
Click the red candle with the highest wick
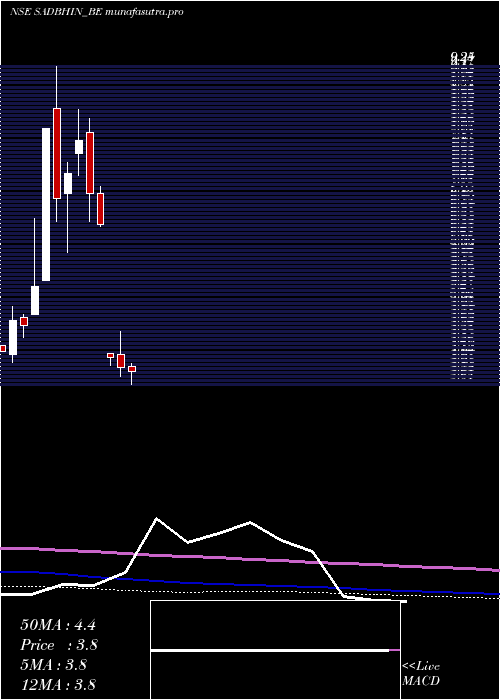(x=57, y=153)
